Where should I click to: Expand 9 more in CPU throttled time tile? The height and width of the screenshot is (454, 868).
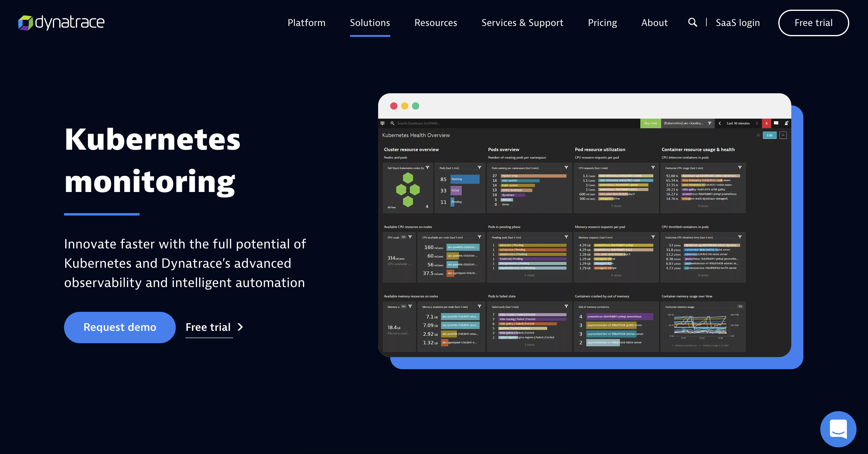pos(702,275)
